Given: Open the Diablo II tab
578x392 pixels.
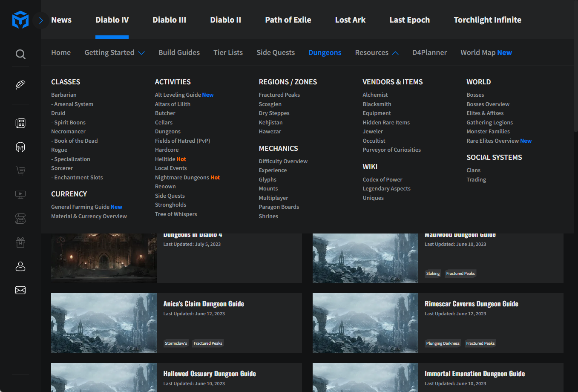Looking at the screenshot, I should pos(226,20).
